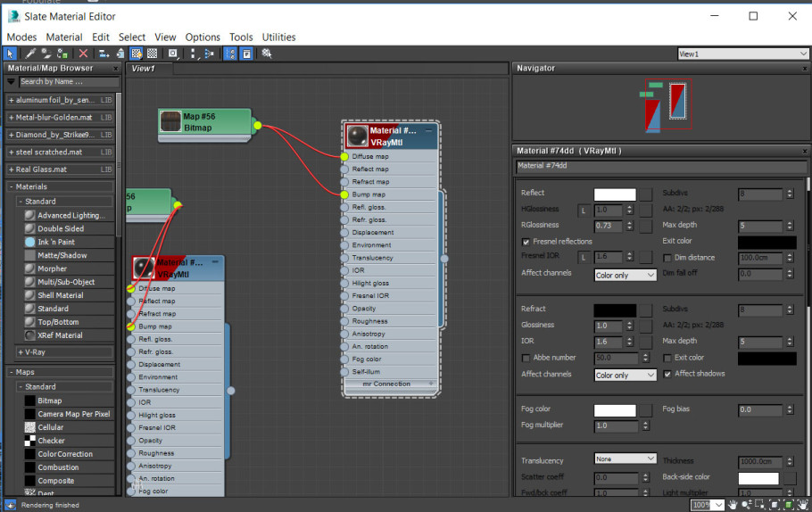Toggle Parameter Editor panel icon
This screenshot has width=812, height=512.
click(246, 54)
